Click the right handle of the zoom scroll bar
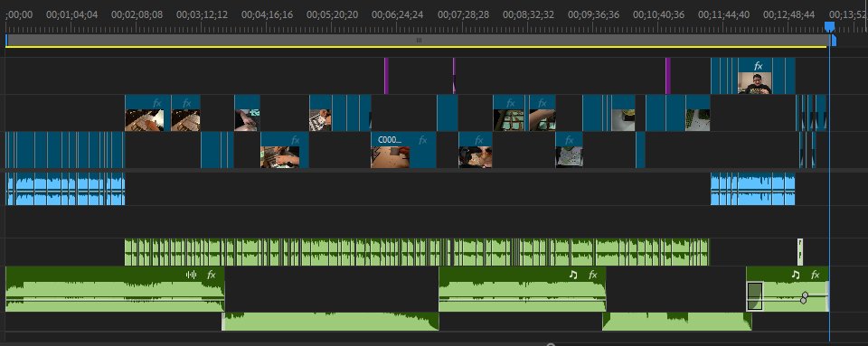 coord(834,40)
